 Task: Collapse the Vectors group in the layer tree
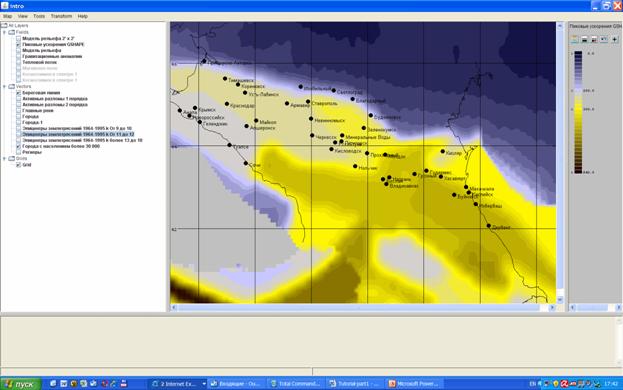5,86
